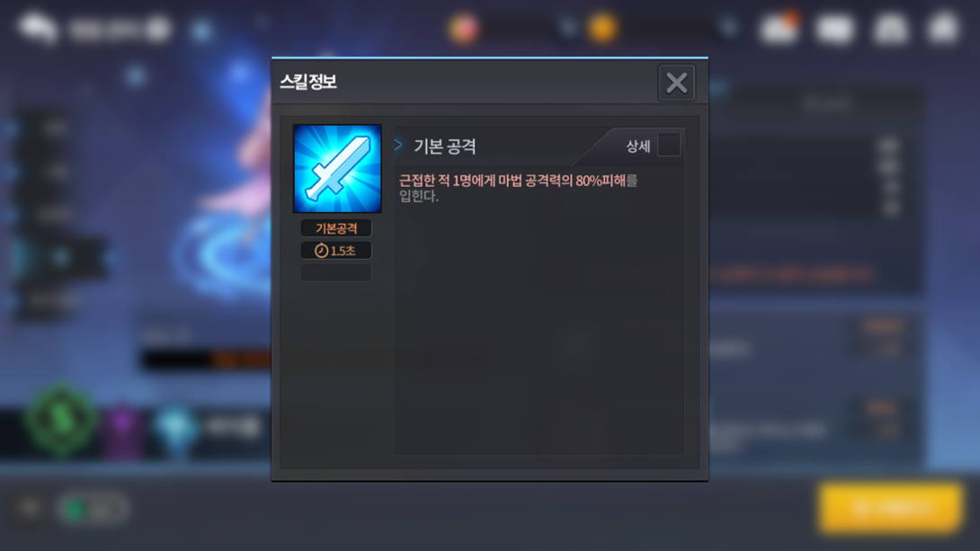
Task: Open the chat bubble icon at top left
Action: pyautogui.click(x=38, y=28)
